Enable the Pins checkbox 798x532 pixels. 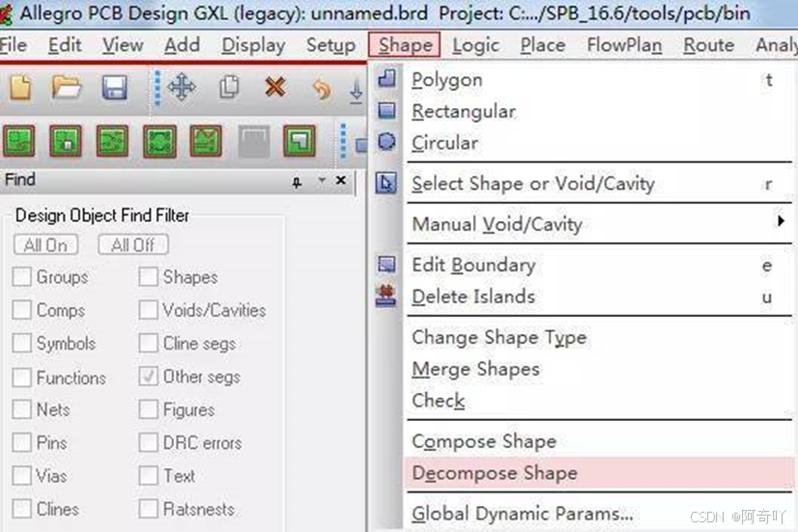22,443
